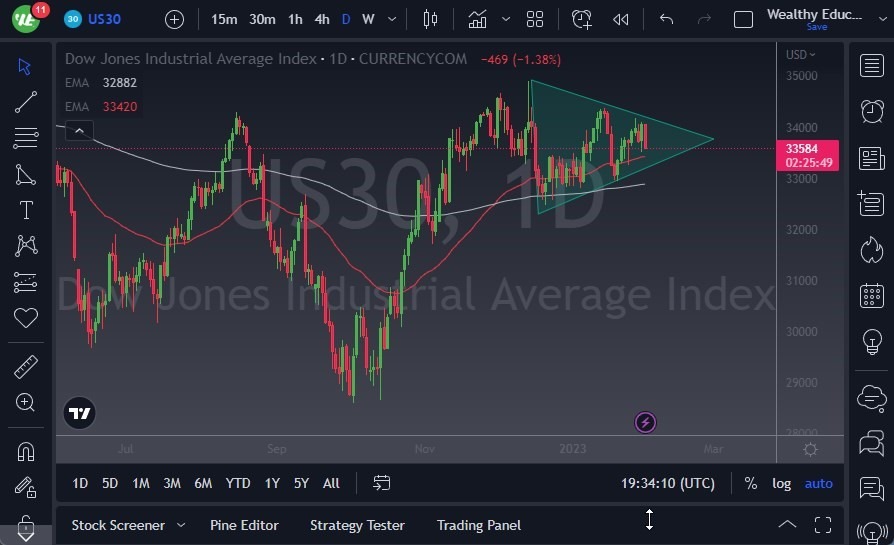The image size is (894, 545).
Task: Toggle the magnet mode
Action: pos(26,452)
